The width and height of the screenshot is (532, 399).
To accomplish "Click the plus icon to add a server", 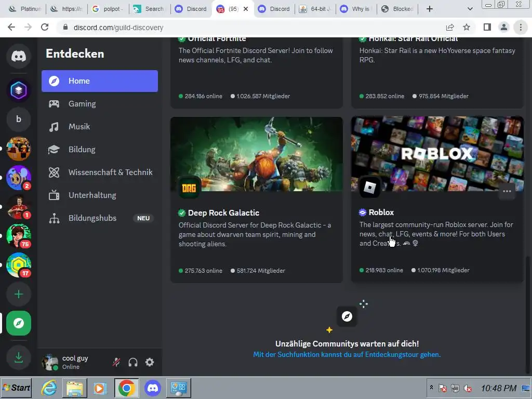I will point(19,294).
